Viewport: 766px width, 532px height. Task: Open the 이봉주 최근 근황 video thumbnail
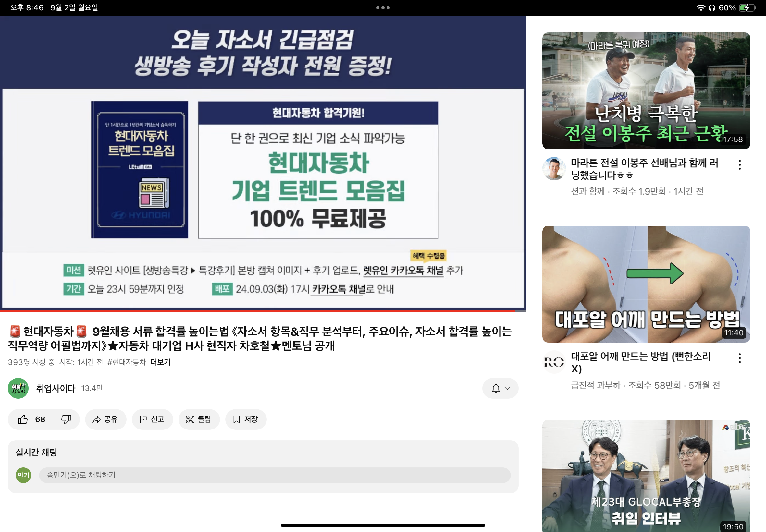tap(646, 91)
